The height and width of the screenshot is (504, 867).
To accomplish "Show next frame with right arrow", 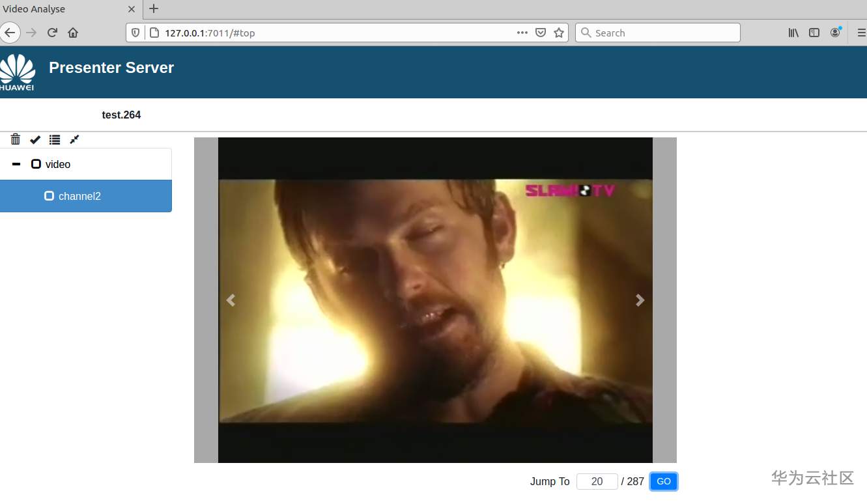I will pyautogui.click(x=640, y=300).
